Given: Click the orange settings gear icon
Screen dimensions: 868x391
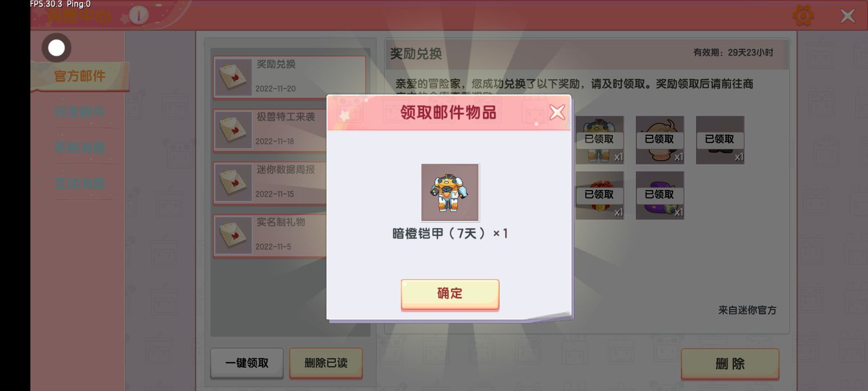Looking at the screenshot, I should click(803, 15).
